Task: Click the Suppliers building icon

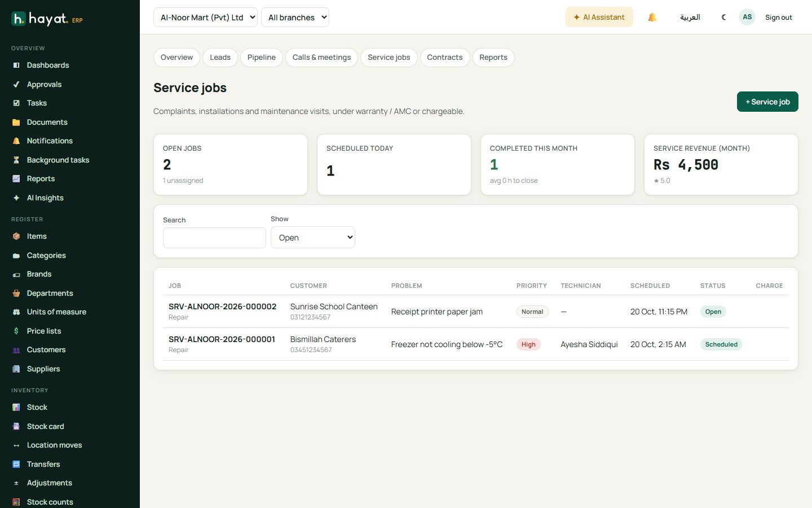Action: (16, 369)
